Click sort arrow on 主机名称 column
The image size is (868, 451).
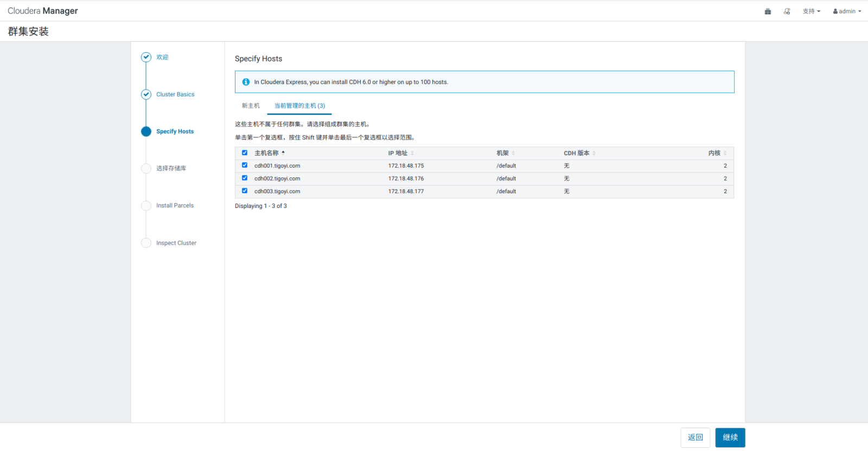point(283,153)
